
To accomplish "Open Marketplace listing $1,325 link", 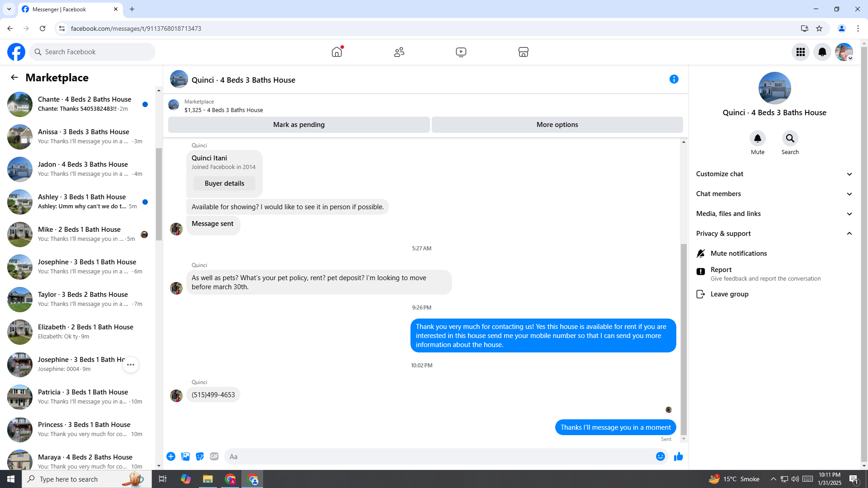I will (223, 110).
